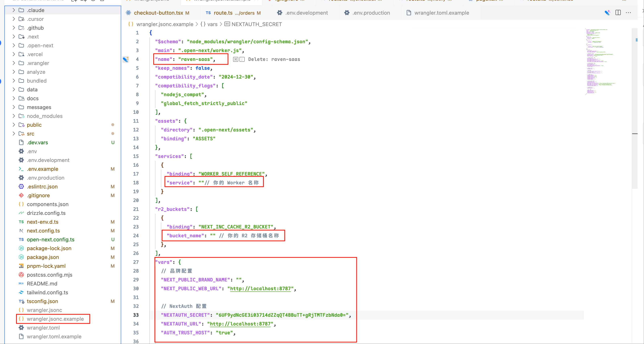
Task: Open the NEXTAUTH_URL localhost link
Action: 240,324
